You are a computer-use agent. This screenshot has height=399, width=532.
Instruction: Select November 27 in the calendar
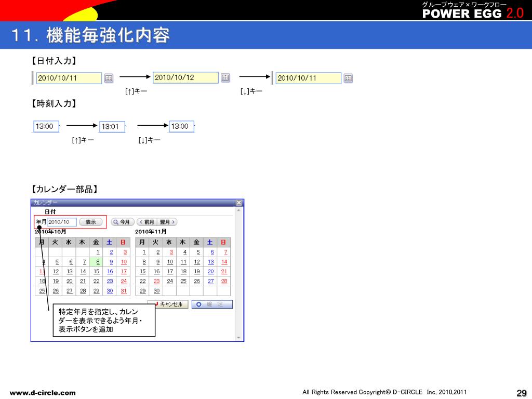[x=211, y=281]
